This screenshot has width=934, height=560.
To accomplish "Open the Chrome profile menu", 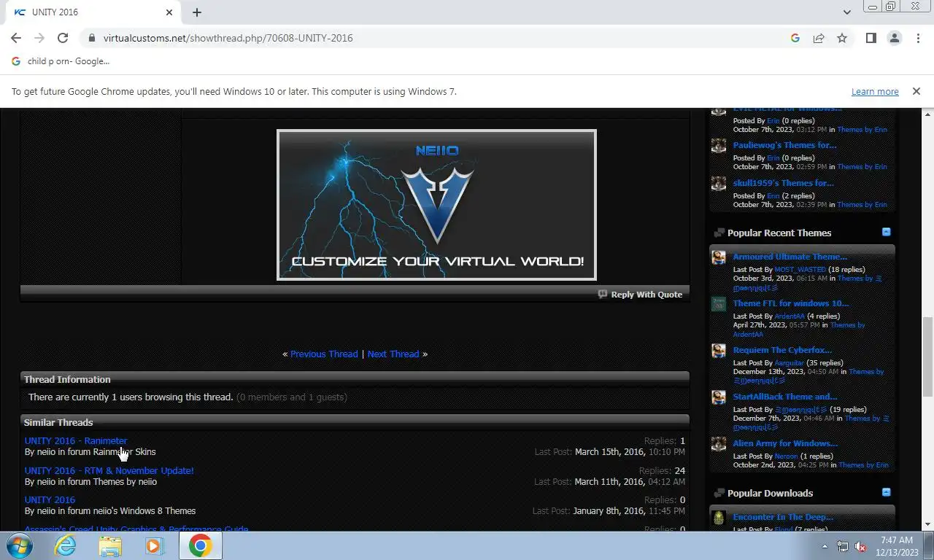I will pos(894,38).
